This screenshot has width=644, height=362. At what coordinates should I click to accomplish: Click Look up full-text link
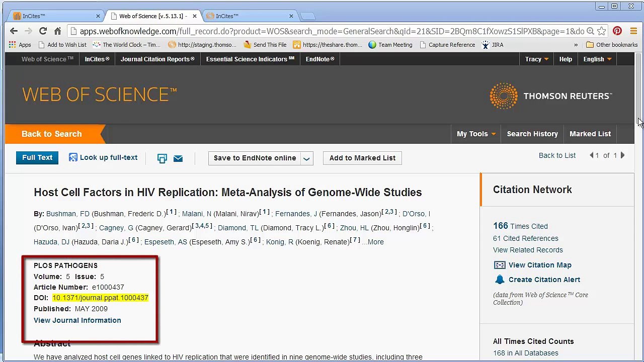point(109,157)
